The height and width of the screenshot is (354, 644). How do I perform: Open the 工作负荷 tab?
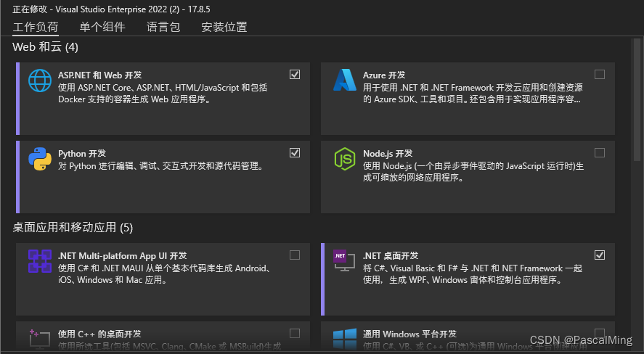(x=36, y=27)
